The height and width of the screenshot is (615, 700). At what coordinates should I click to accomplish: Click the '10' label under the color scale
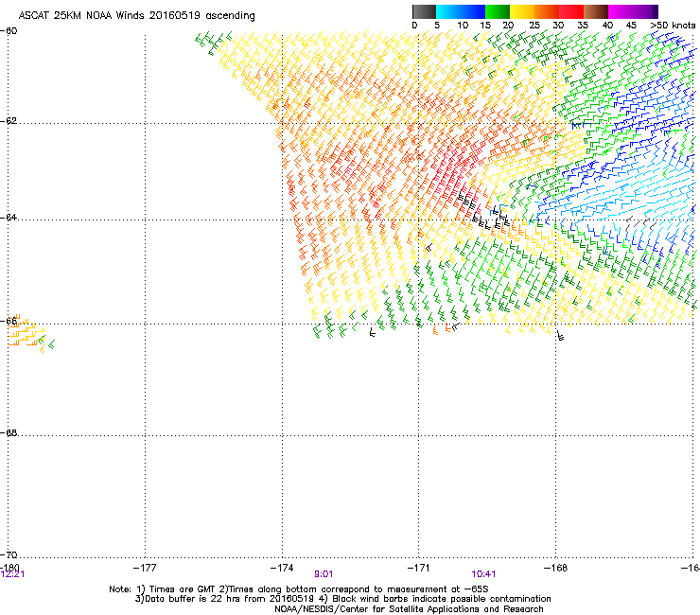pyautogui.click(x=463, y=26)
